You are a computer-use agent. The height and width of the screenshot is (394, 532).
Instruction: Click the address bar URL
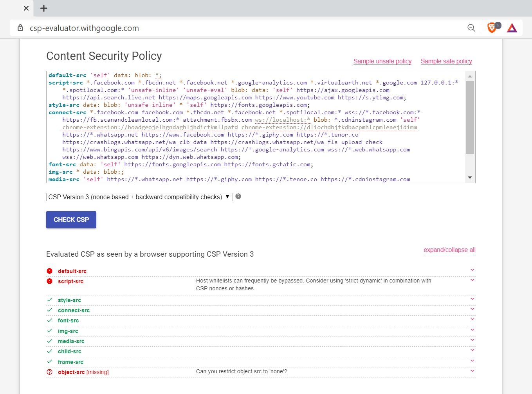(x=85, y=28)
